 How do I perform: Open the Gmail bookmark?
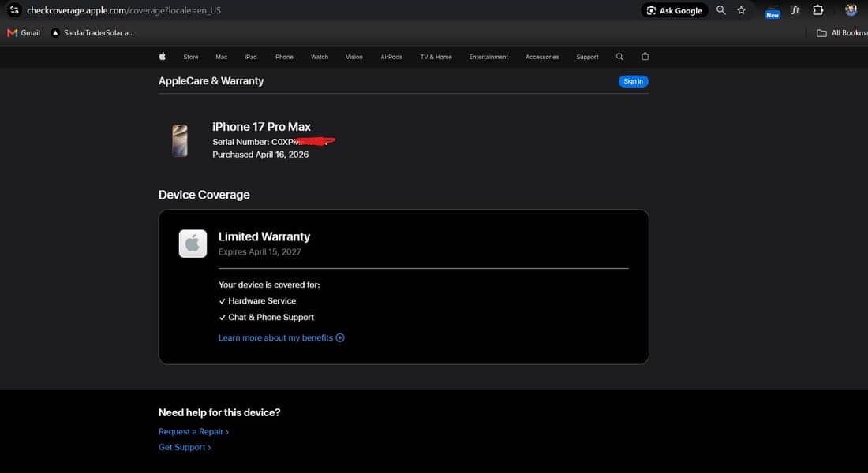point(24,32)
